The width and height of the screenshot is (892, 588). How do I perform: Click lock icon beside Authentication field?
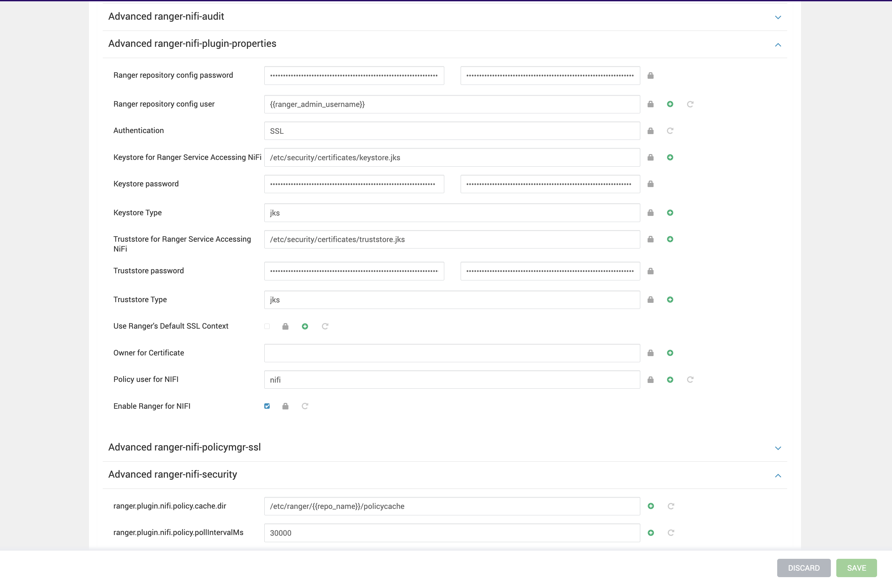coord(650,131)
